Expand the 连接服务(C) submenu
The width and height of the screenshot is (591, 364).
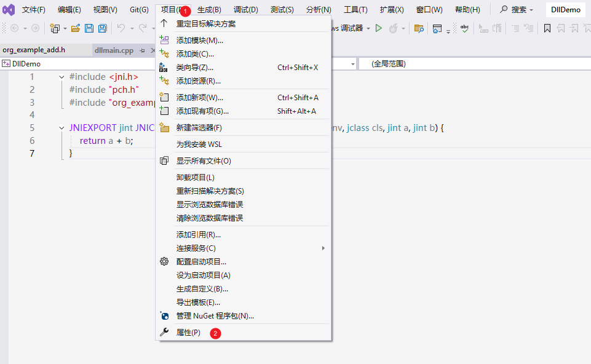[323, 248]
